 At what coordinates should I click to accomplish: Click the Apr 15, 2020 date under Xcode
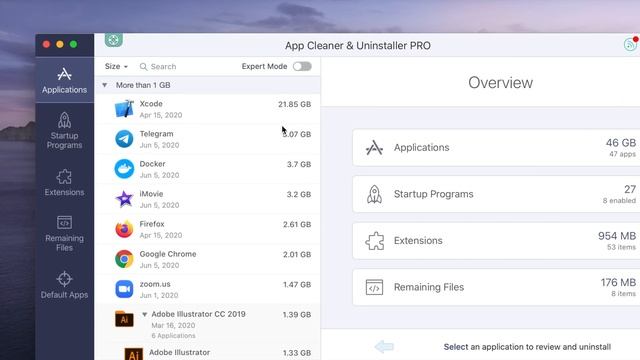point(161,115)
